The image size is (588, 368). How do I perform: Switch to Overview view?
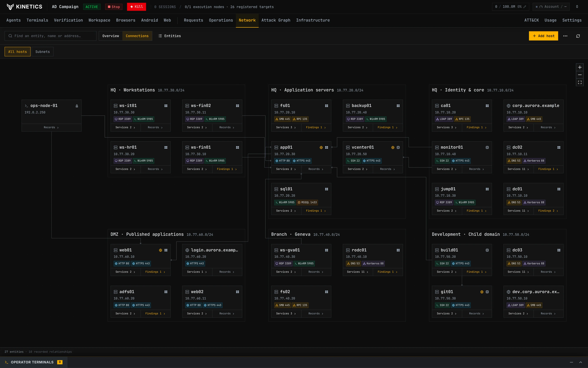(111, 36)
